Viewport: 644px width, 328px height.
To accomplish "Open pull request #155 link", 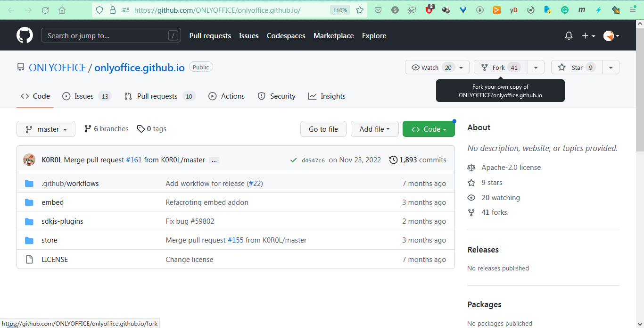I will (236, 240).
